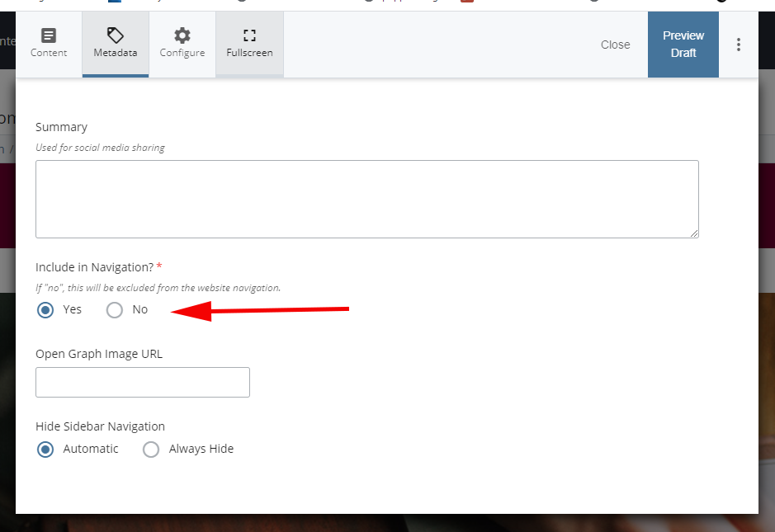This screenshot has height=532, width=775.
Task: Click the Summary field label
Action: (x=61, y=126)
